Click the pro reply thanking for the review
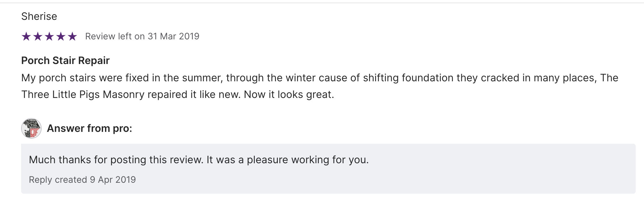644x201 pixels. pyautogui.click(x=198, y=160)
